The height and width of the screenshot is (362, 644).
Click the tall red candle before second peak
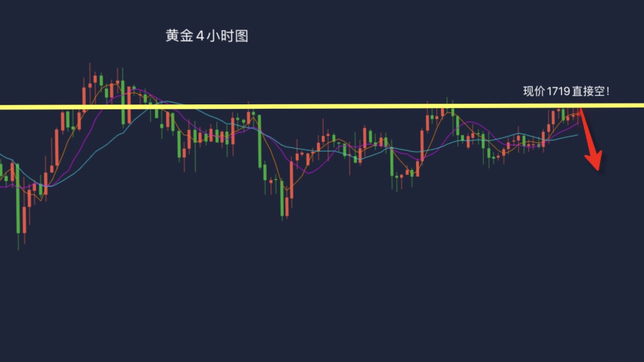422,145
